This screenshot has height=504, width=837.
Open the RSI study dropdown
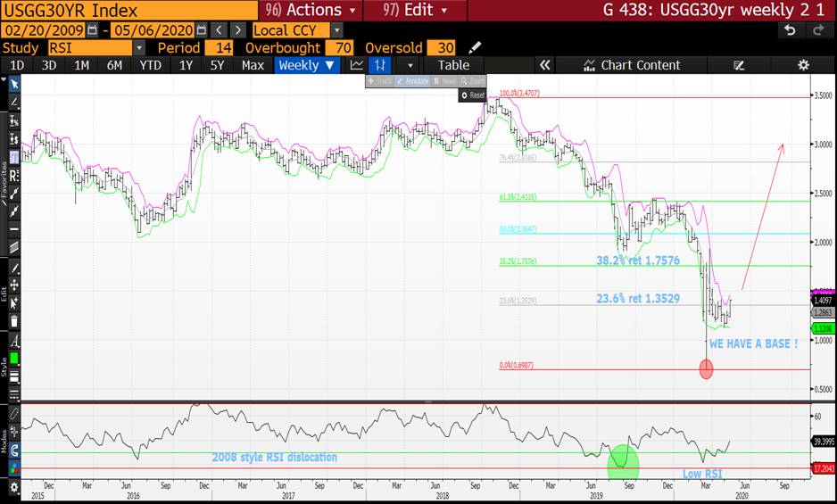(x=139, y=48)
